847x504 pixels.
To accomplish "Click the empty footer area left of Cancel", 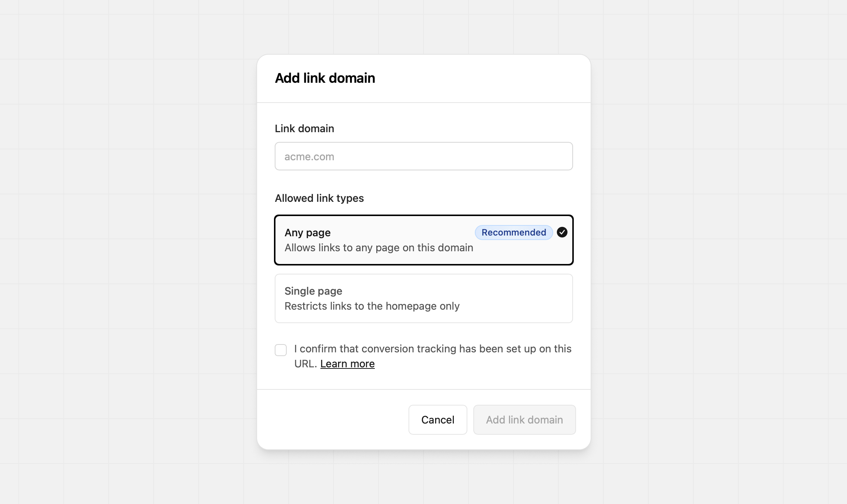I will pos(330,420).
